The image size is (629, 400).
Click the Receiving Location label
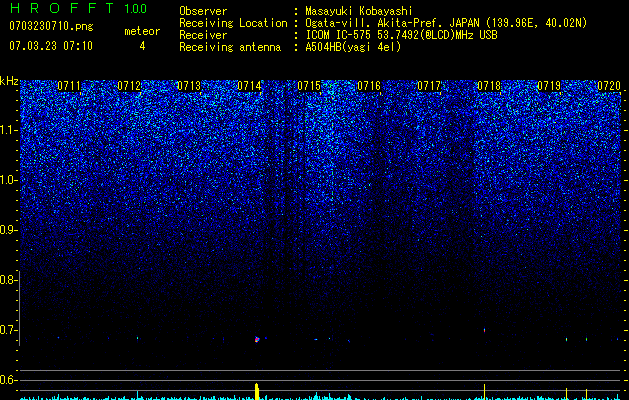[233, 23]
